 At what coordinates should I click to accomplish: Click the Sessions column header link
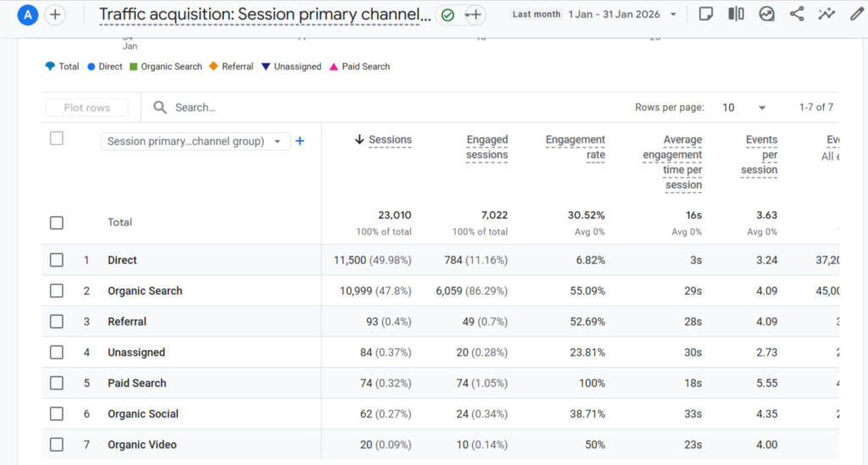(x=390, y=140)
